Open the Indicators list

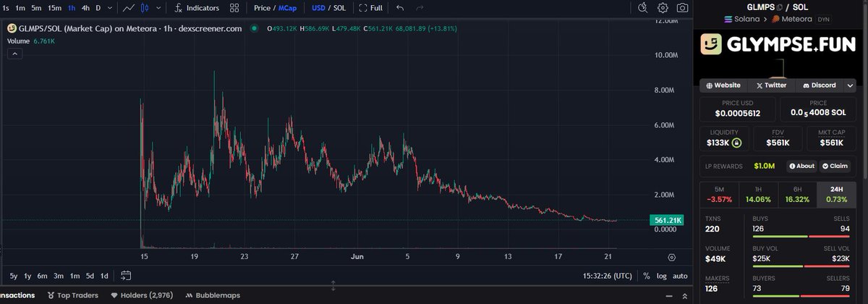pos(197,8)
